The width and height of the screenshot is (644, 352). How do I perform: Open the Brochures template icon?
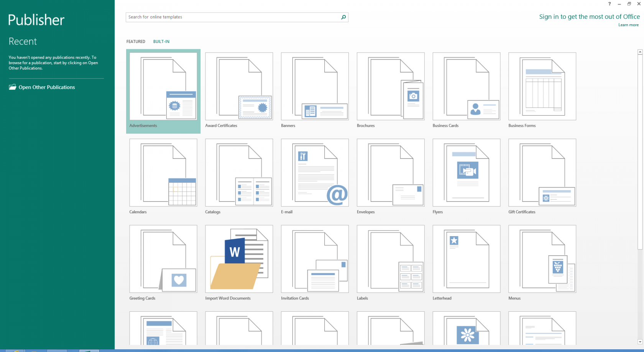(391, 86)
